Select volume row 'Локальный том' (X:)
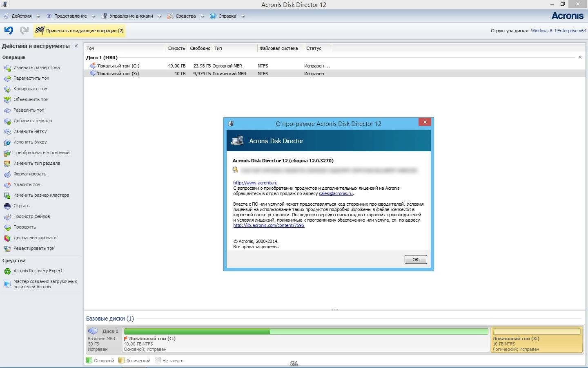Viewport: 588px width, 368px height. (335, 74)
